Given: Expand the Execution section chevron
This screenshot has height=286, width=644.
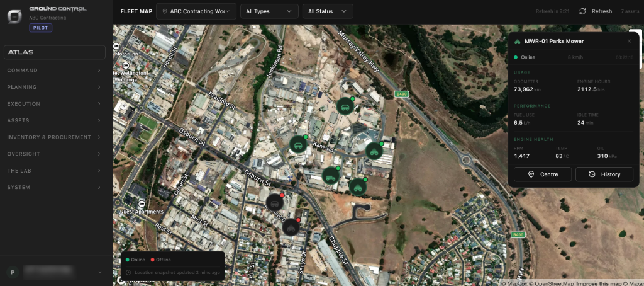Looking at the screenshot, I should tap(99, 104).
